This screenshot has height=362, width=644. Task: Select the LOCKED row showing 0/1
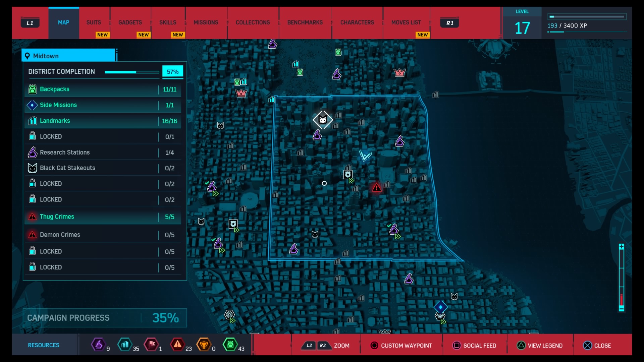[x=103, y=136]
